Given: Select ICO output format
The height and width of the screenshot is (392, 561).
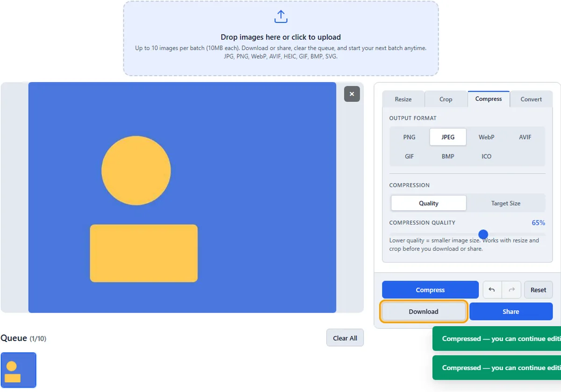Looking at the screenshot, I should (x=487, y=157).
